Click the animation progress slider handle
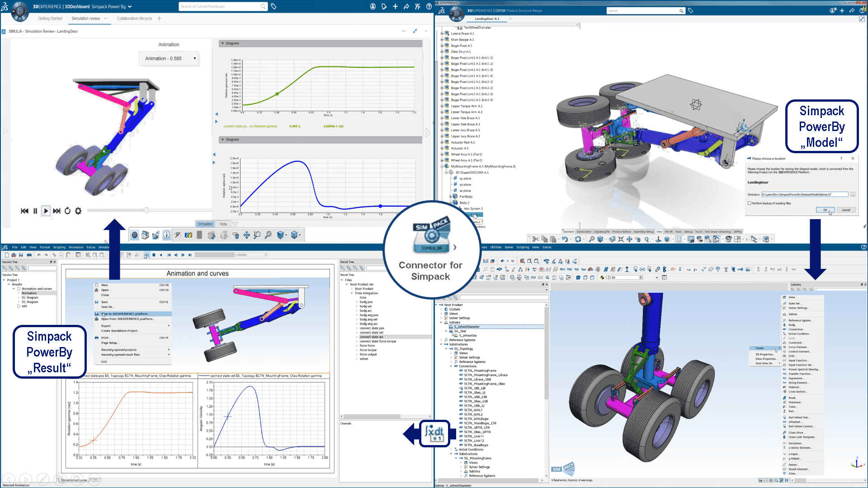The image size is (868, 488). (146, 211)
